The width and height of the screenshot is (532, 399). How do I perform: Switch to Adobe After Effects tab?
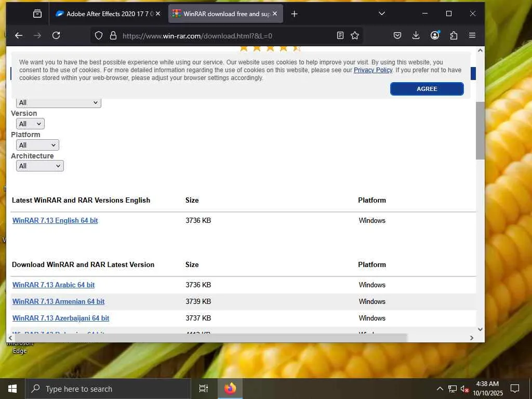108,14
